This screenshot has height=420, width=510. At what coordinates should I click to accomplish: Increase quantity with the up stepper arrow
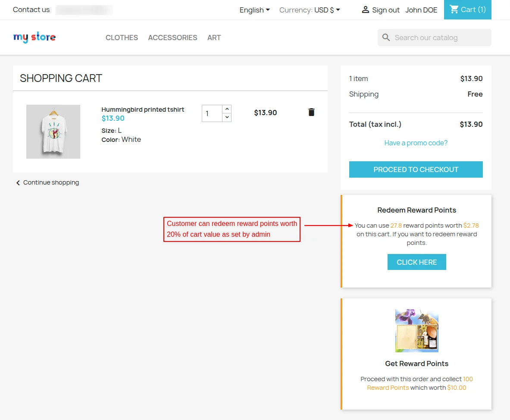click(x=227, y=108)
